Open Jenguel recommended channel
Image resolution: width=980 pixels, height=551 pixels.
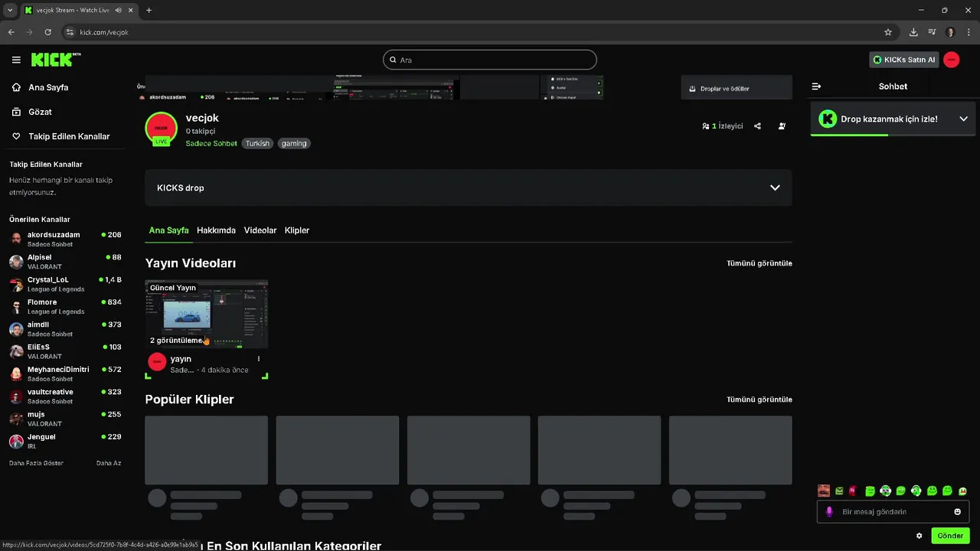click(x=65, y=441)
